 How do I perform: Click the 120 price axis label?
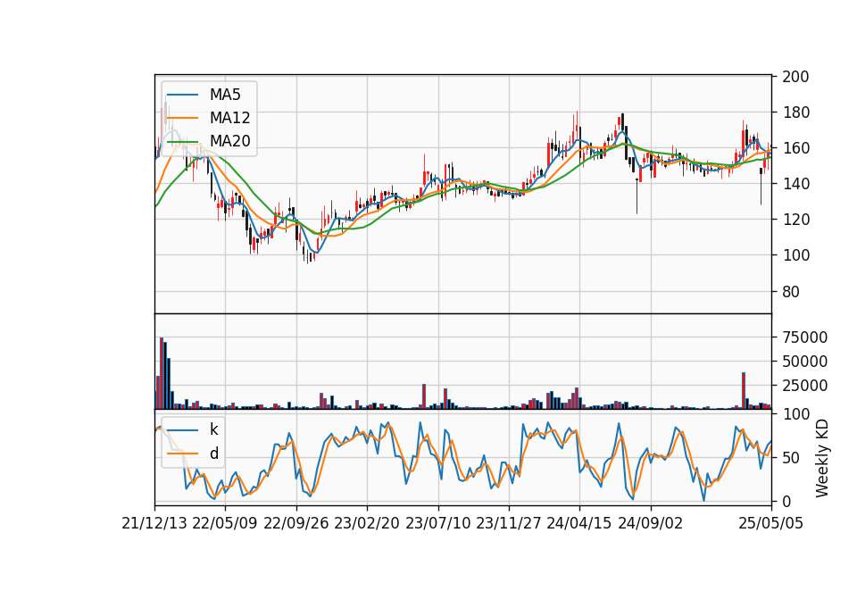[x=795, y=220]
